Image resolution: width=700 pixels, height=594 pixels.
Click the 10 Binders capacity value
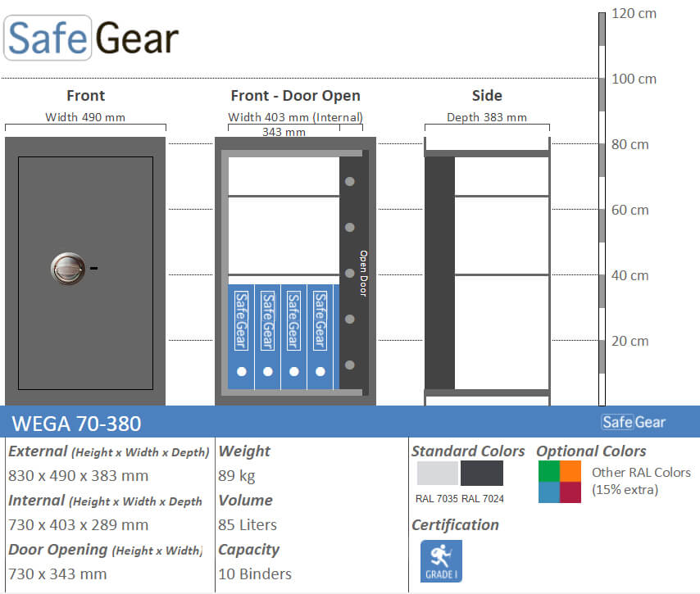[255, 574]
